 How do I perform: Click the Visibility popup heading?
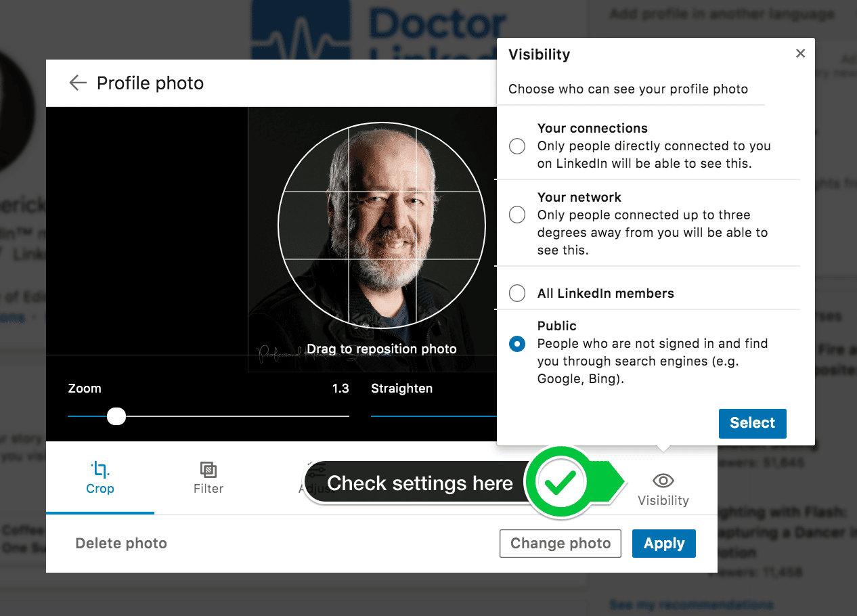(x=540, y=54)
